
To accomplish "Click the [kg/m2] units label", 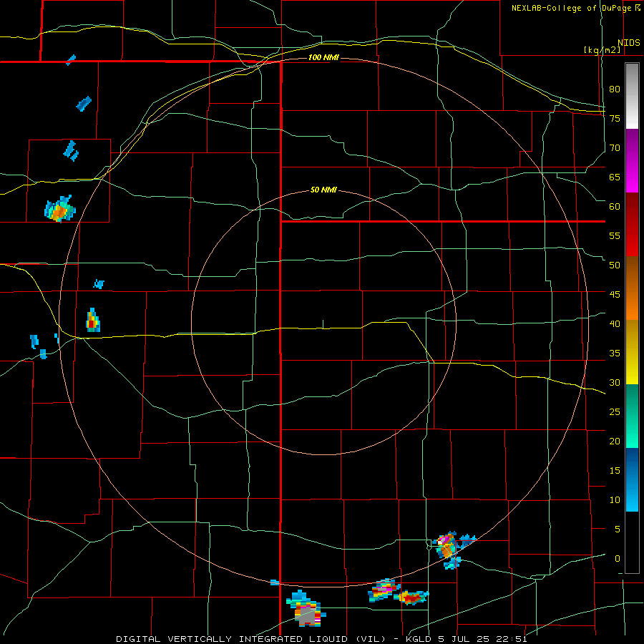I will pos(602,50).
